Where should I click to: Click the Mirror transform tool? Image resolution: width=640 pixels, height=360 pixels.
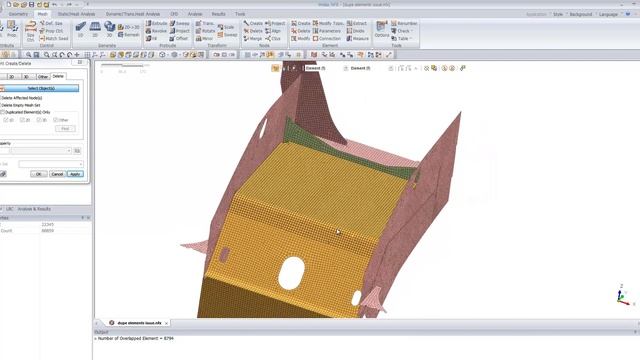tap(204, 38)
